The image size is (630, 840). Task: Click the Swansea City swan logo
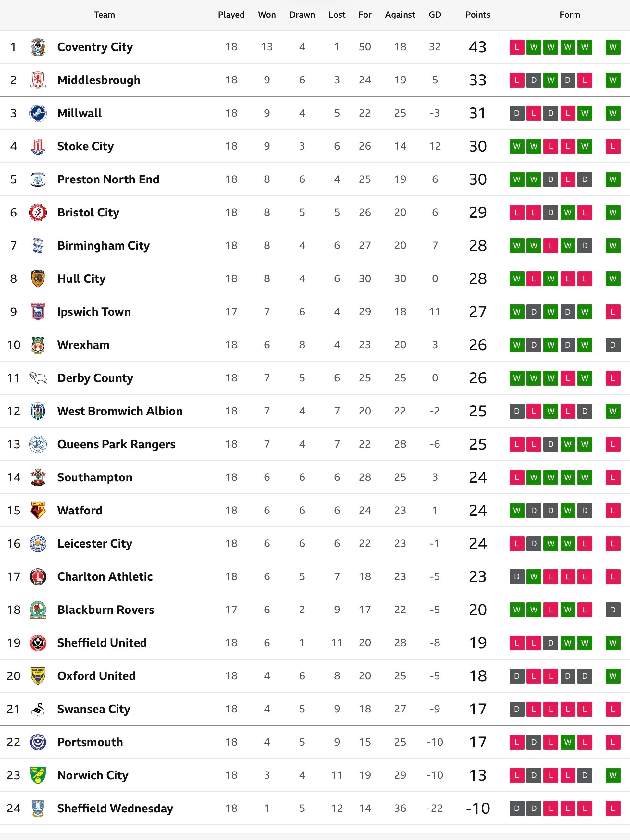point(38,709)
